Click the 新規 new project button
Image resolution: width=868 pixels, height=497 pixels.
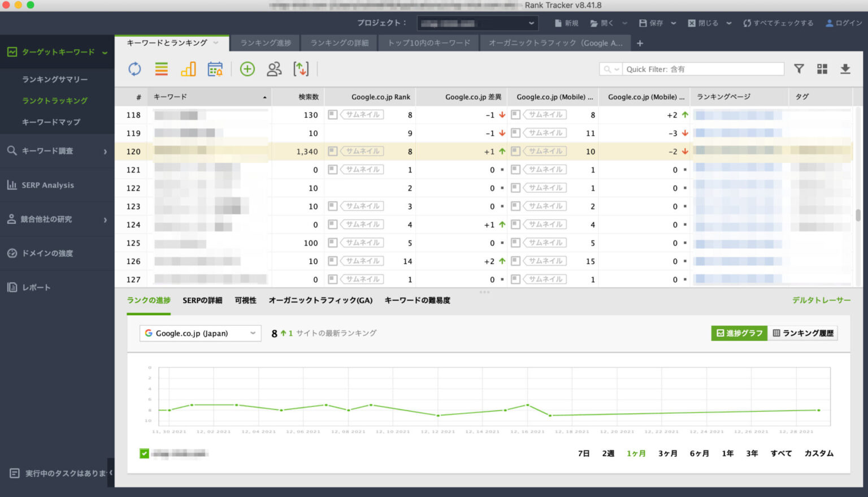[567, 23]
